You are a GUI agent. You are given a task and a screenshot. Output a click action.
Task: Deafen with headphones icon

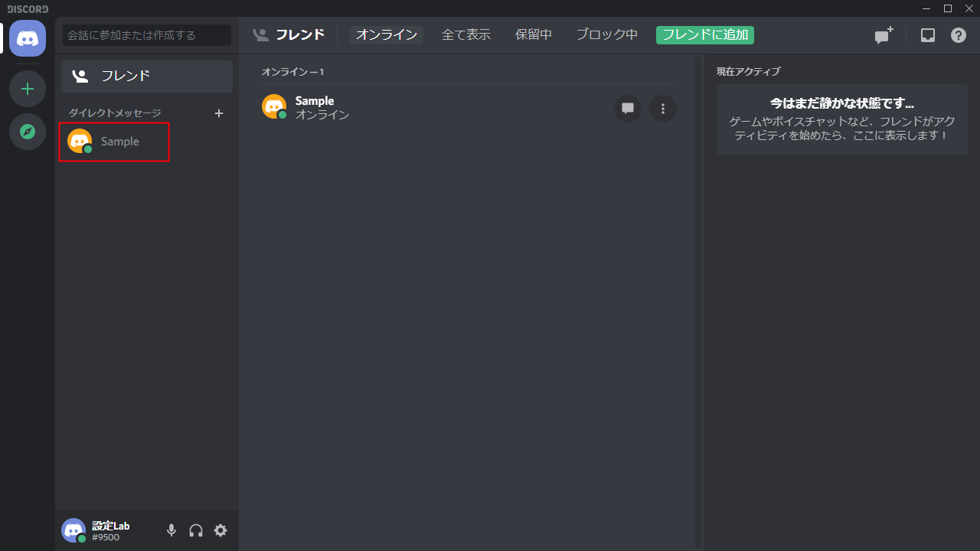pyautogui.click(x=196, y=530)
